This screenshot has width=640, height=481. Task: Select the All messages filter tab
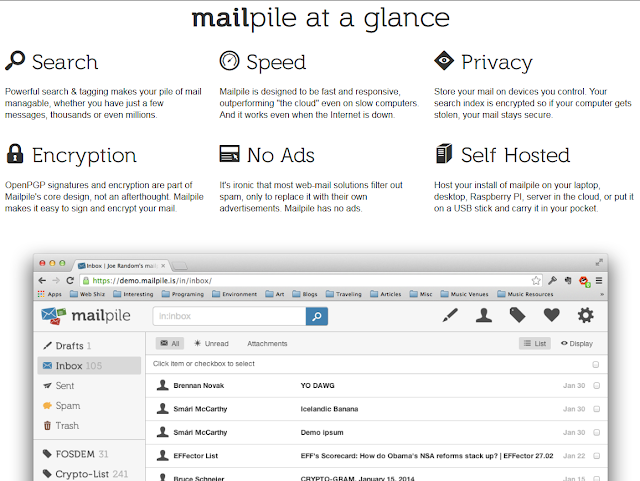(170, 343)
